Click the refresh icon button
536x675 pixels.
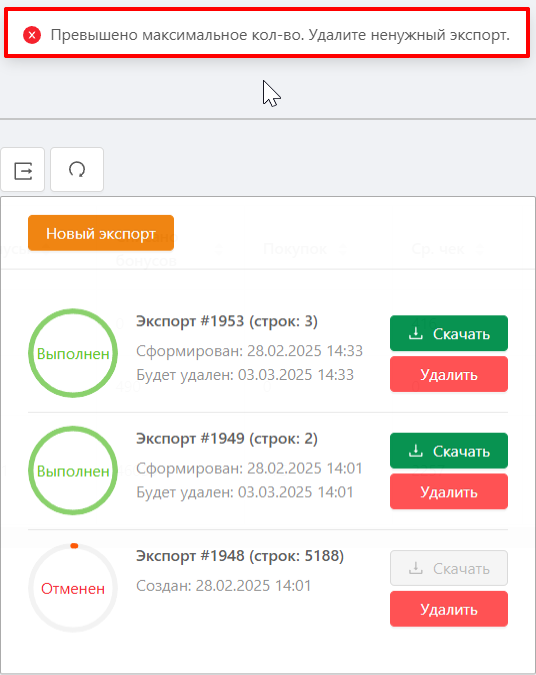tap(77, 170)
